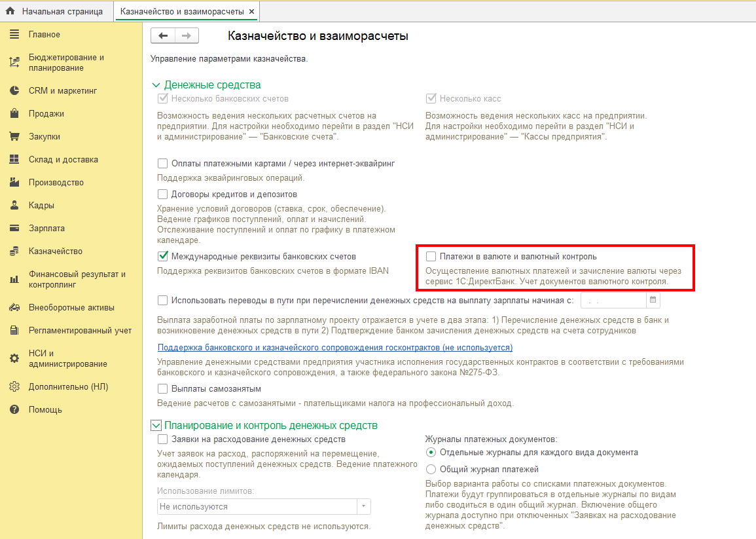This screenshot has height=539, width=756.
Task: Click the Регламентированный учет calculator icon
Action: tap(14, 331)
